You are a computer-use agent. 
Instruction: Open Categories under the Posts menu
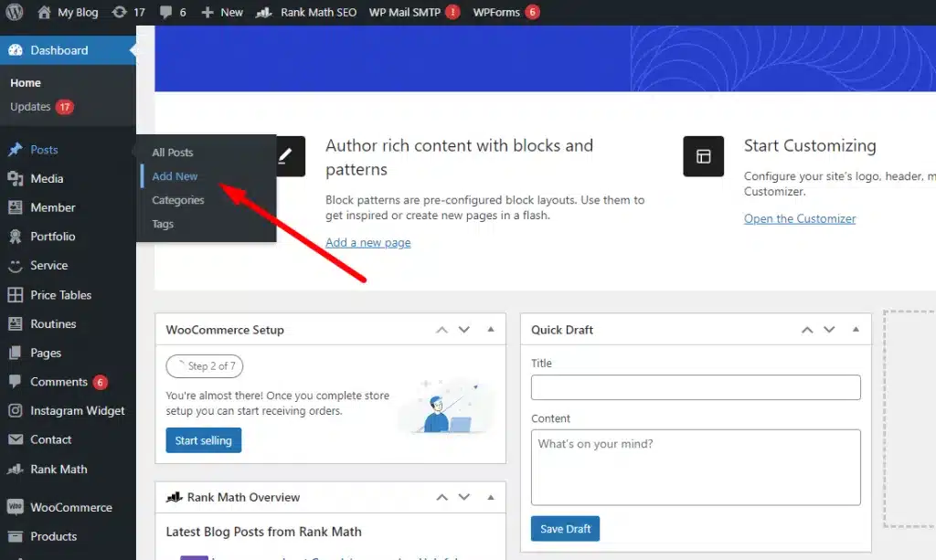click(177, 200)
